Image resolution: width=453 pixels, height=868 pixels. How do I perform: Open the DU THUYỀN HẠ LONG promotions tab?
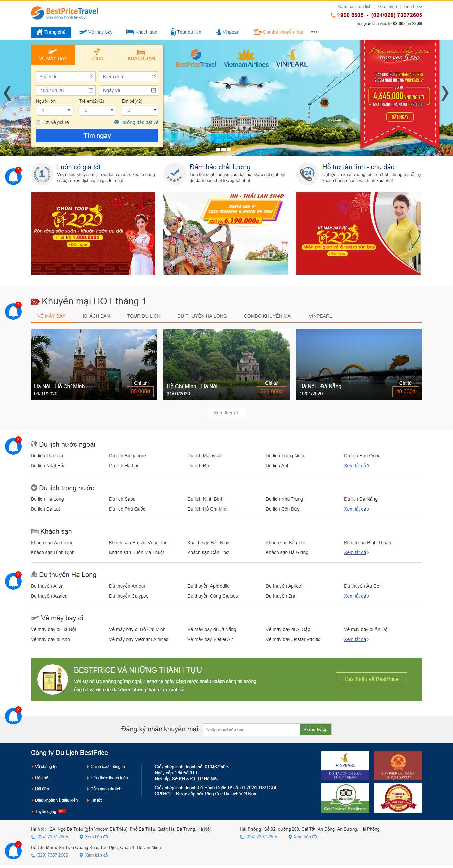point(202,316)
